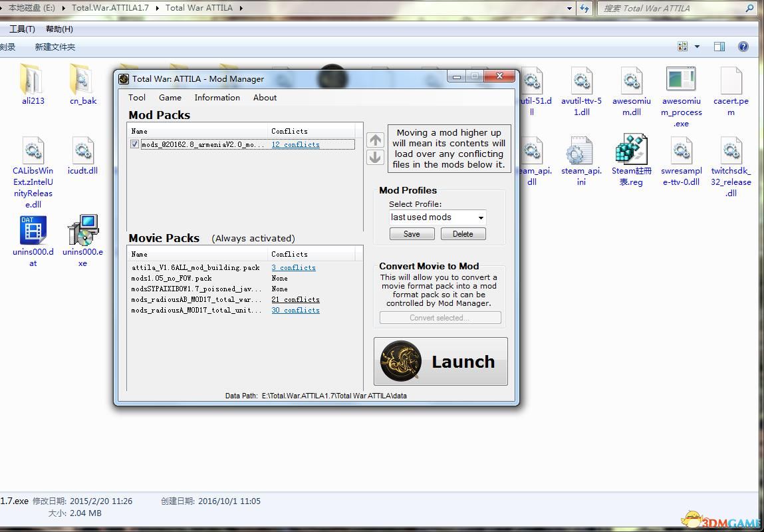The height and width of the screenshot is (532, 764).
Task: Select CALibsWinExt.zIntelUnityRelease.dll file
Action: click(x=33, y=172)
